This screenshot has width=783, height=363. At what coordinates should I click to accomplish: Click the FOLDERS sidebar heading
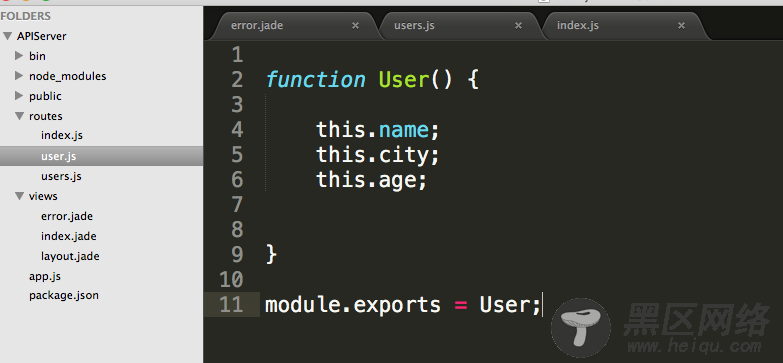click(x=25, y=16)
